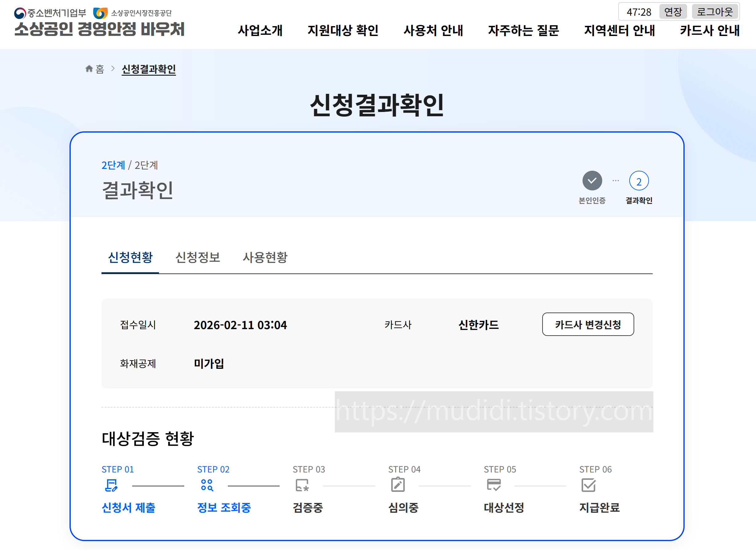Open the 사업소개 menu
756x550 pixels.
click(260, 31)
